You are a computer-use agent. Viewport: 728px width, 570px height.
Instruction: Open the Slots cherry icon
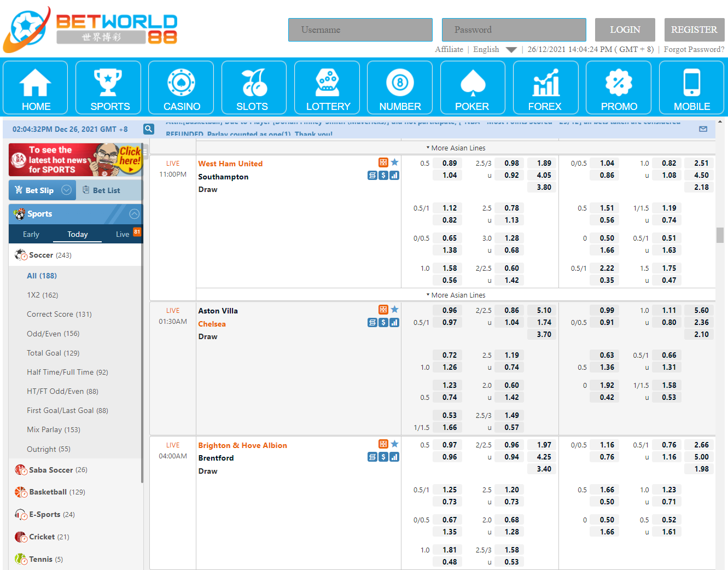pos(254,83)
